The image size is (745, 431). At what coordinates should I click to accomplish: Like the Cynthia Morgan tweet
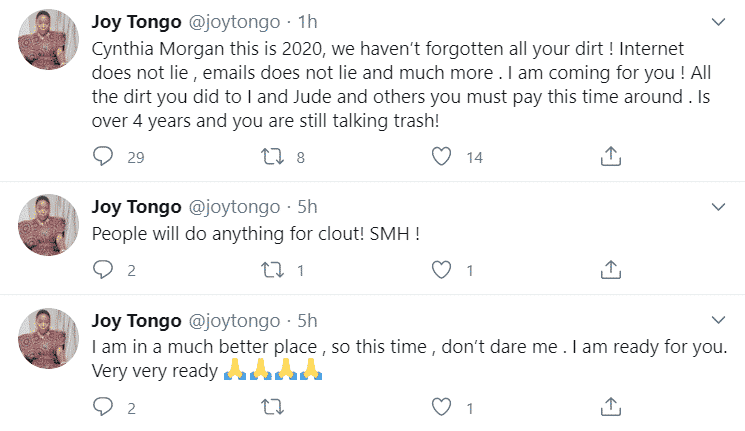point(443,156)
